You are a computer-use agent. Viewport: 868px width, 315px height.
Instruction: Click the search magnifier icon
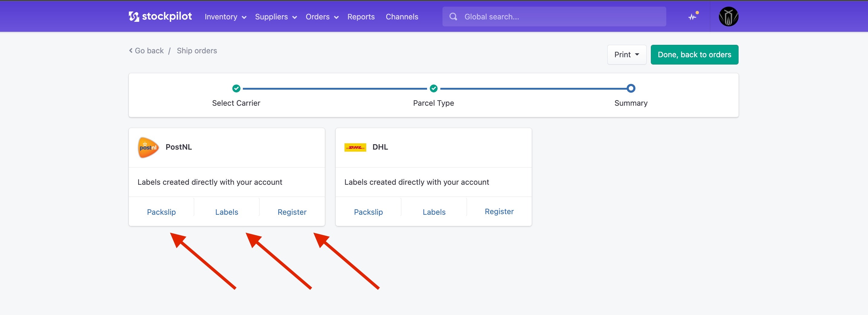(x=453, y=17)
